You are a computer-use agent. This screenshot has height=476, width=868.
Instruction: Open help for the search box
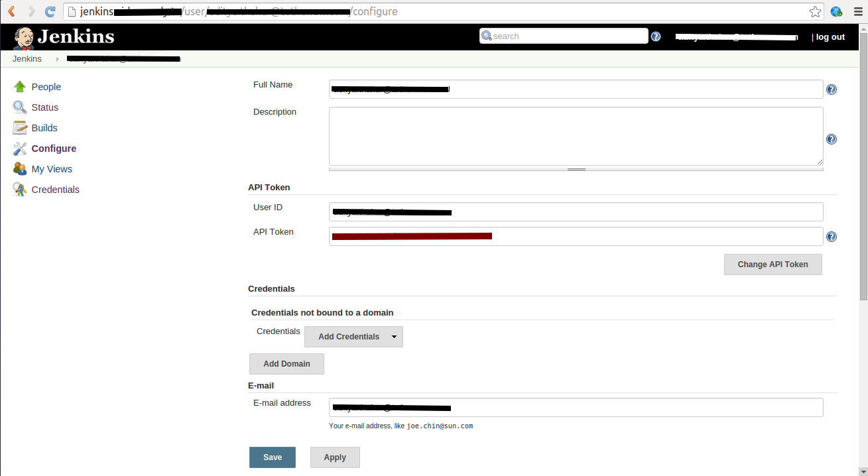pos(656,36)
